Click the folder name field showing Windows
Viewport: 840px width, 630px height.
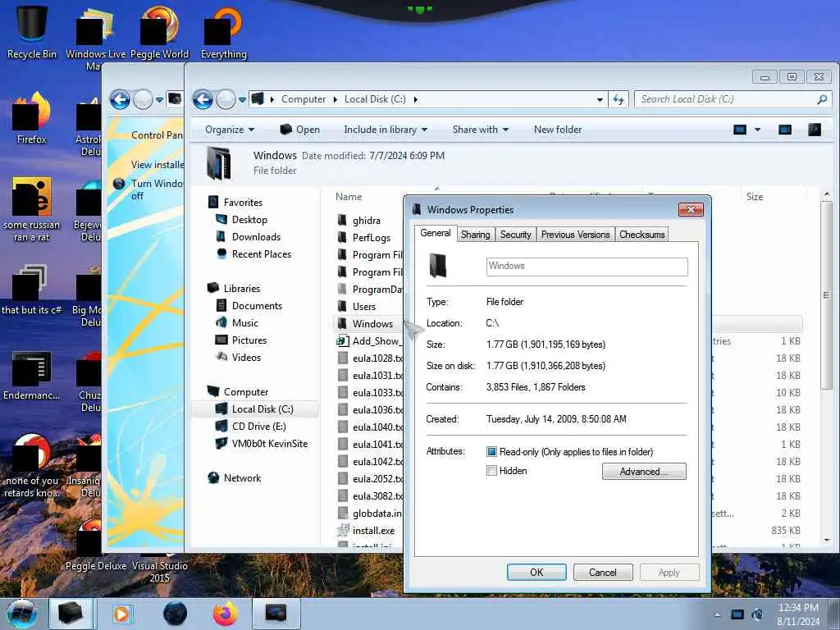click(x=587, y=267)
